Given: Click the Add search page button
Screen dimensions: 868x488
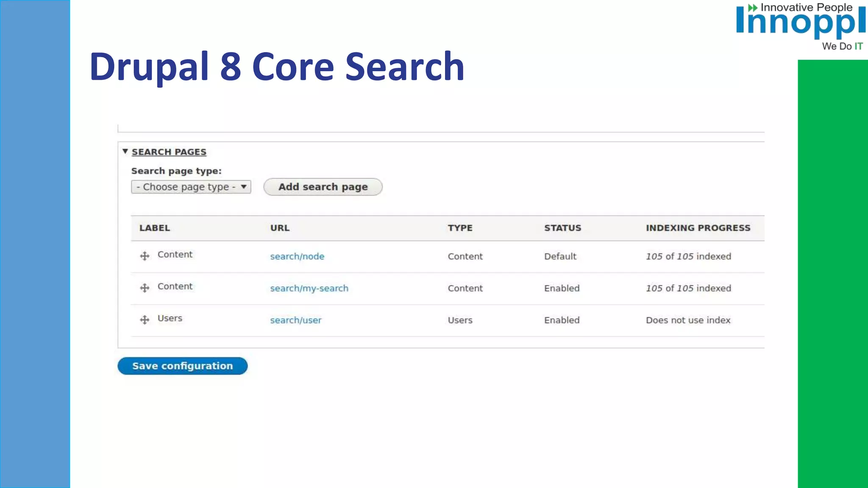Looking at the screenshot, I should pos(323,187).
